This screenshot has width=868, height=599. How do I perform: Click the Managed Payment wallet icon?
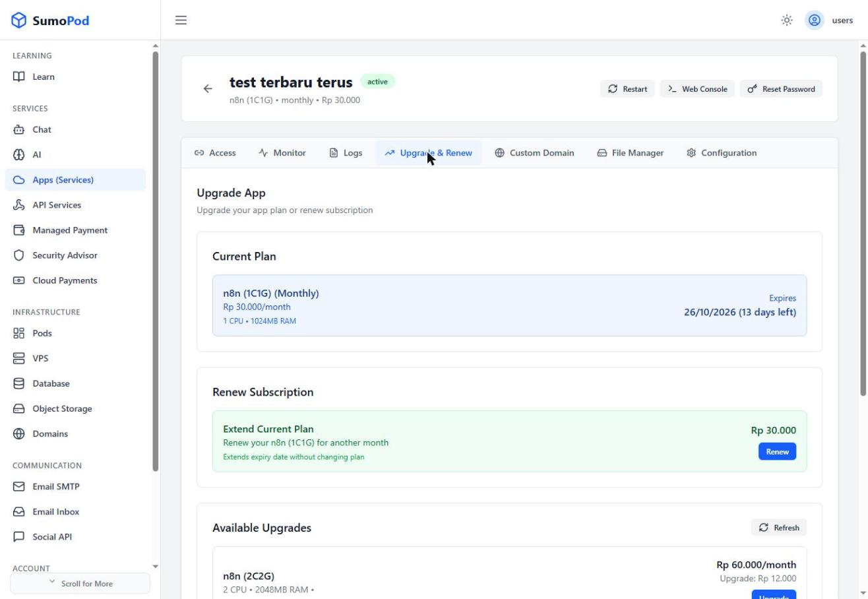pos(18,230)
